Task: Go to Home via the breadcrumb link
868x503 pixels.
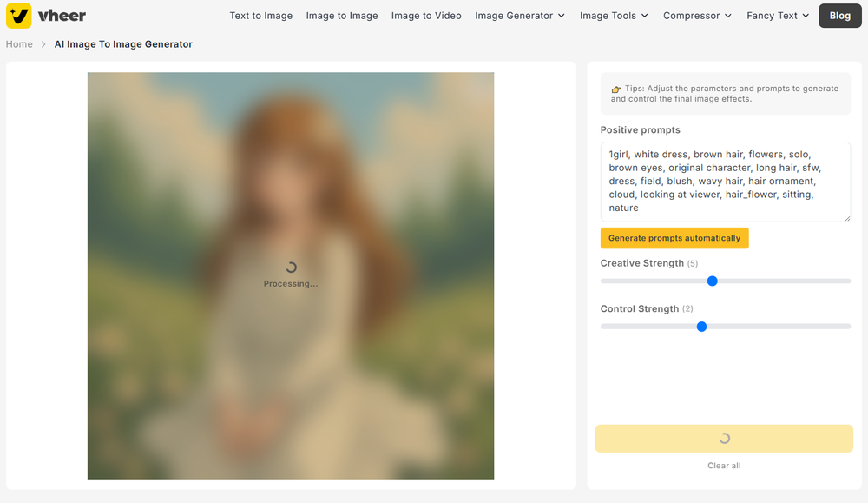Action: (x=19, y=43)
